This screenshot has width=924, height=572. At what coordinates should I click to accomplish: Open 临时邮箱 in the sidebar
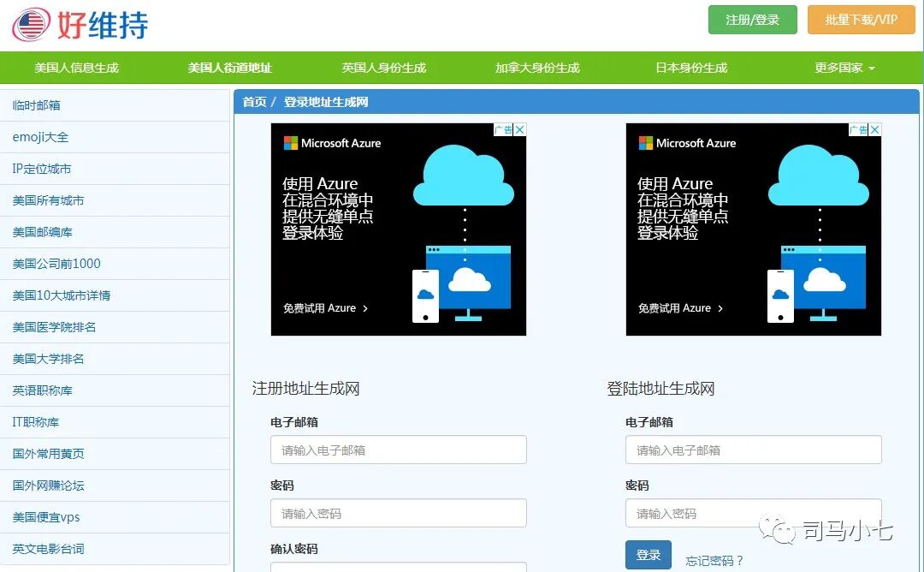115,105
